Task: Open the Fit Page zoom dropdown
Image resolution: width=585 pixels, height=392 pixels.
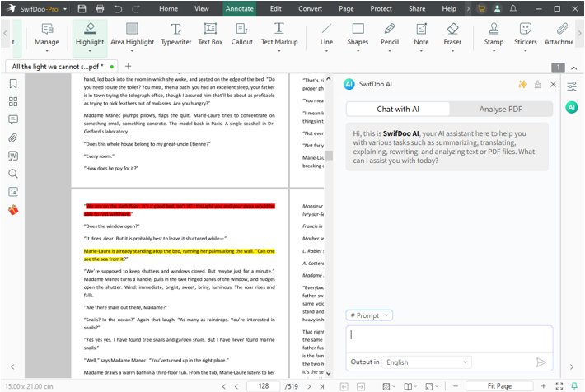Action: 499,386
